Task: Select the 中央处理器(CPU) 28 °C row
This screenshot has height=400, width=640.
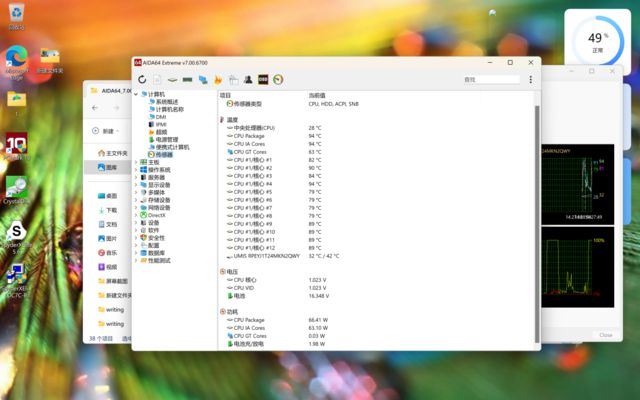Action: (x=274, y=128)
